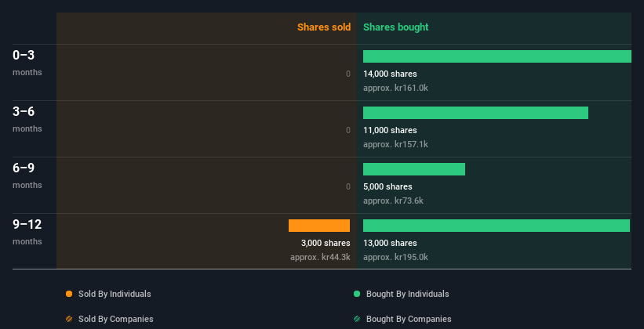Click the Shares bought column header

[395, 27]
